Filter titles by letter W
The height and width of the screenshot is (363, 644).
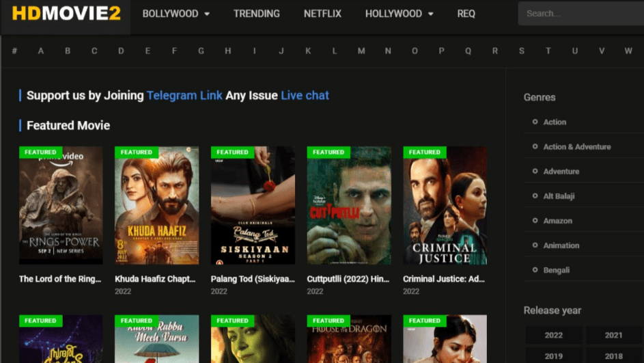coord(628,51)
